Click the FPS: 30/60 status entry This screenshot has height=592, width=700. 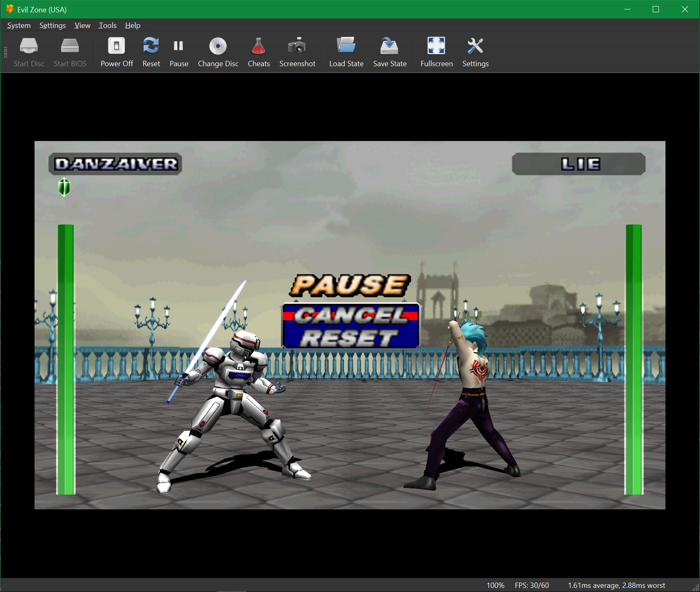pos(532,585)
